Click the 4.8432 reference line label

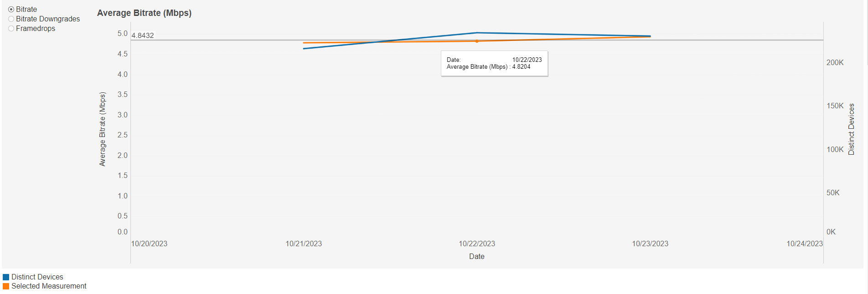point(143,35)
